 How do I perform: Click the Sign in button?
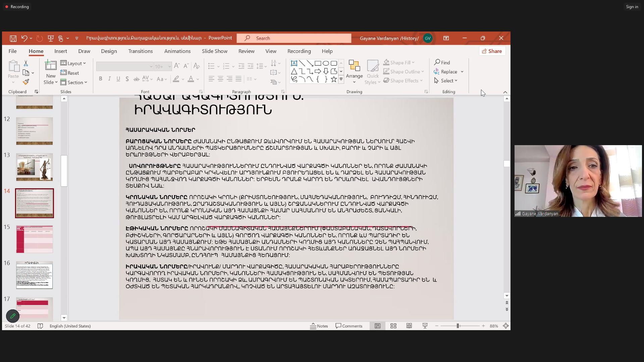tap(632, 7)
